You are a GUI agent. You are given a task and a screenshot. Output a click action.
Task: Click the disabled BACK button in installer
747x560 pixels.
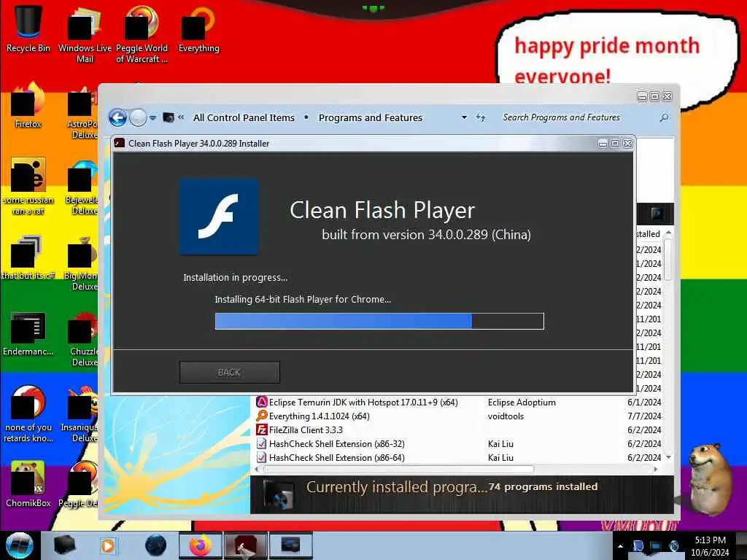point(230,372)
